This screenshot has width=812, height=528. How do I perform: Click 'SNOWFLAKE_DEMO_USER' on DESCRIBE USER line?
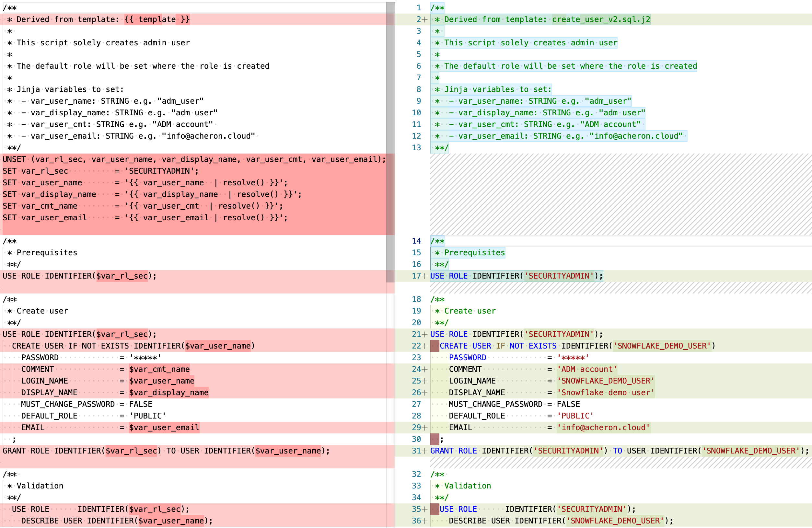coord(615,521)
